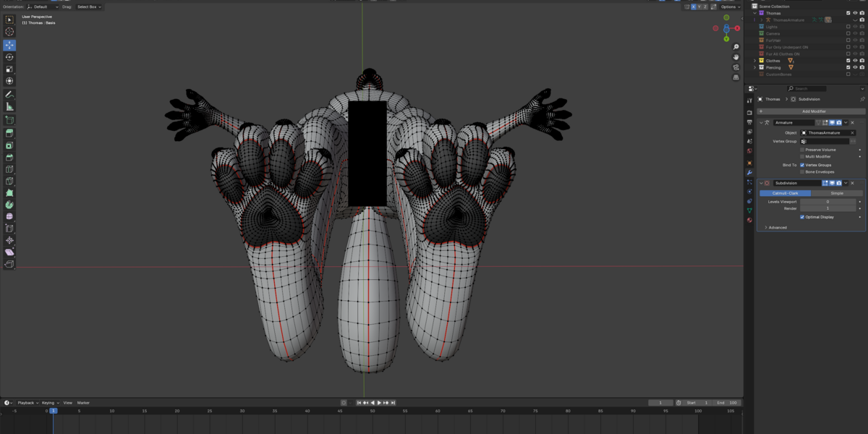868x434 pixels.
Task: Select the Measure tool
Action: point(9,107)
